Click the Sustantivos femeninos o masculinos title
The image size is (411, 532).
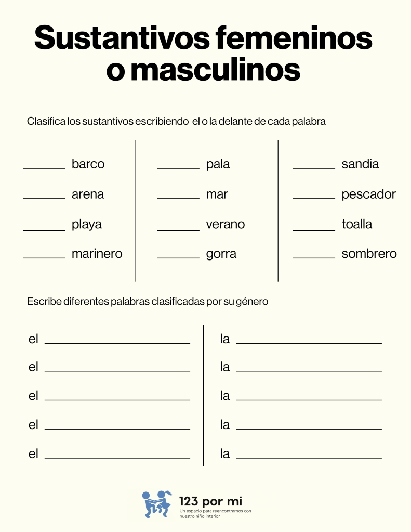[203, 54]
